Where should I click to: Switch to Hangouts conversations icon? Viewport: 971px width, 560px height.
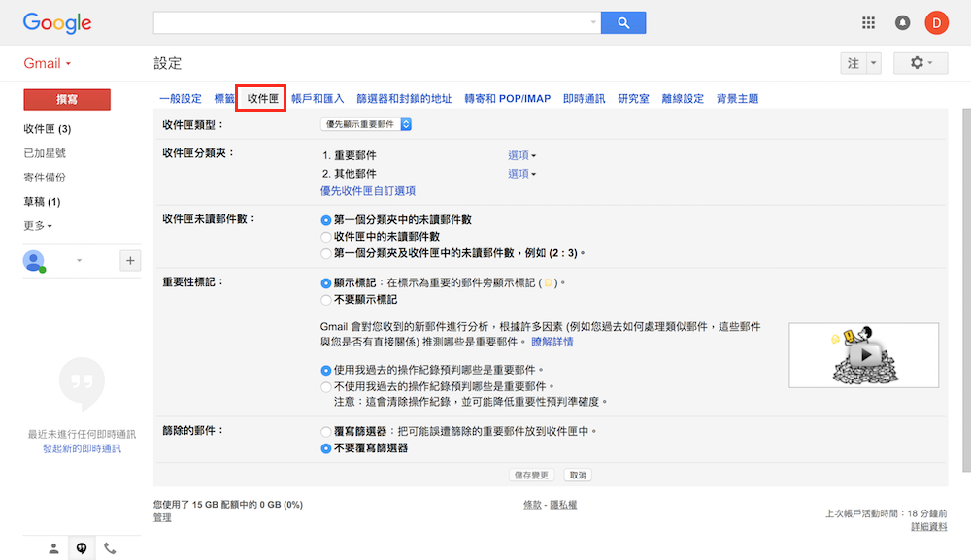82,548
